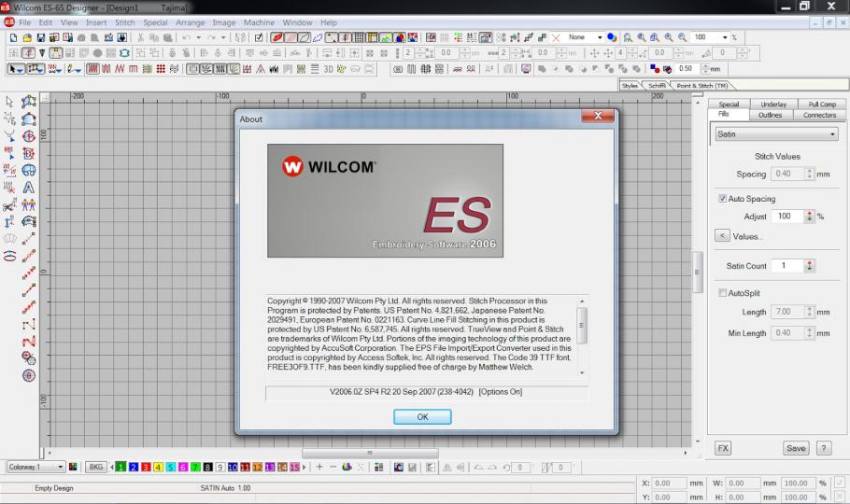Image resolution: width=850 pixels, height=504 pixels.
Task: Expand the Values arrow button
Action: 722,236
